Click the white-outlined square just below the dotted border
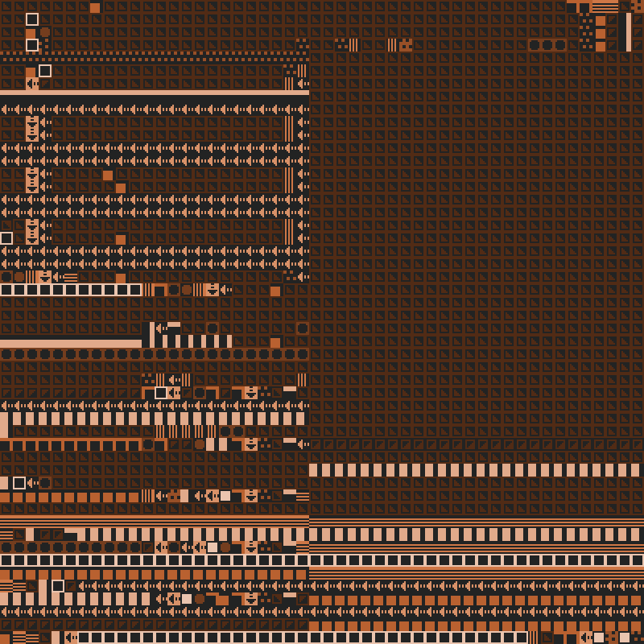Image resolution: width=644 pixels, height=644 pixels. click(45, 71)
